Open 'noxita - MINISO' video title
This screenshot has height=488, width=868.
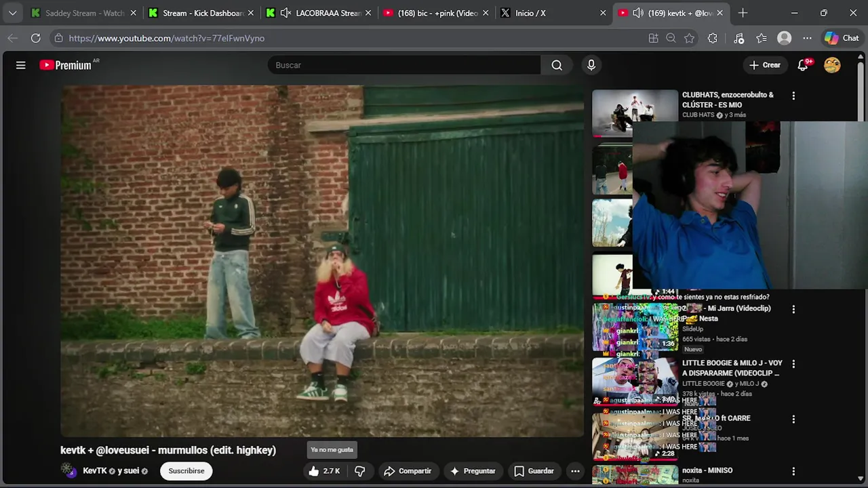707,470
